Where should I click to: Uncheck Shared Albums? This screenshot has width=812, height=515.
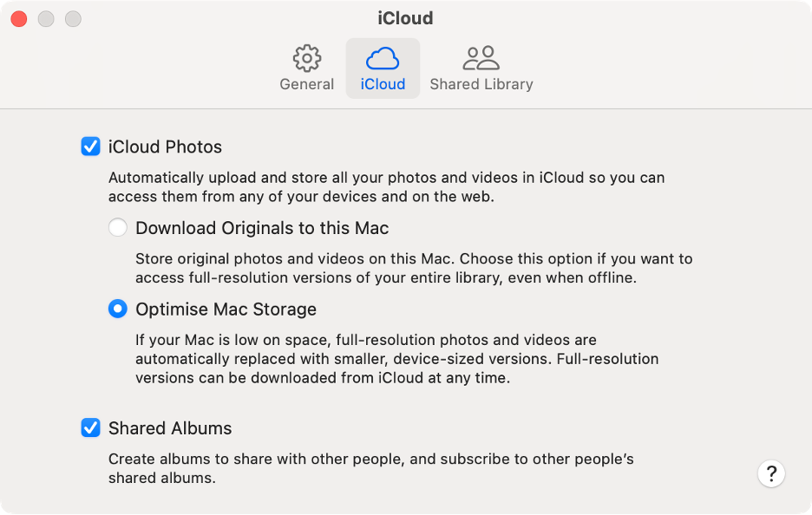click(x=90, y=427)
